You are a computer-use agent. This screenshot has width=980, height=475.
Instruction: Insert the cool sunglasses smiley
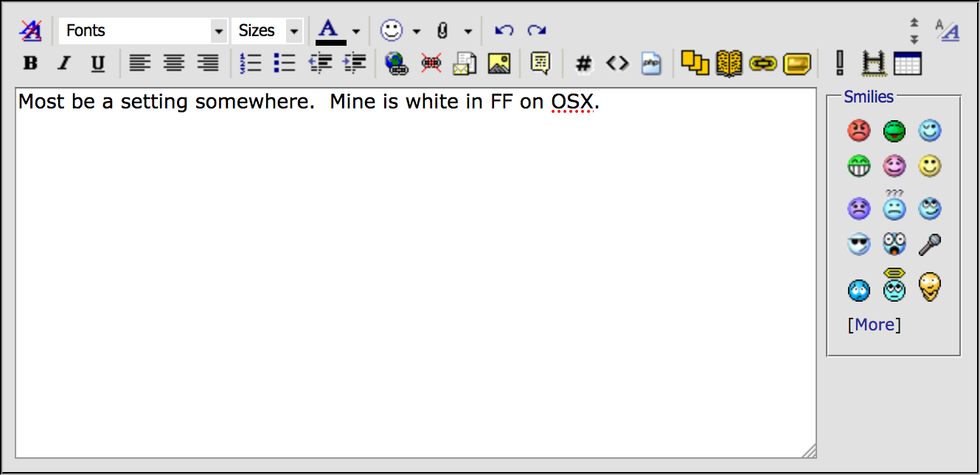(858, 245)
